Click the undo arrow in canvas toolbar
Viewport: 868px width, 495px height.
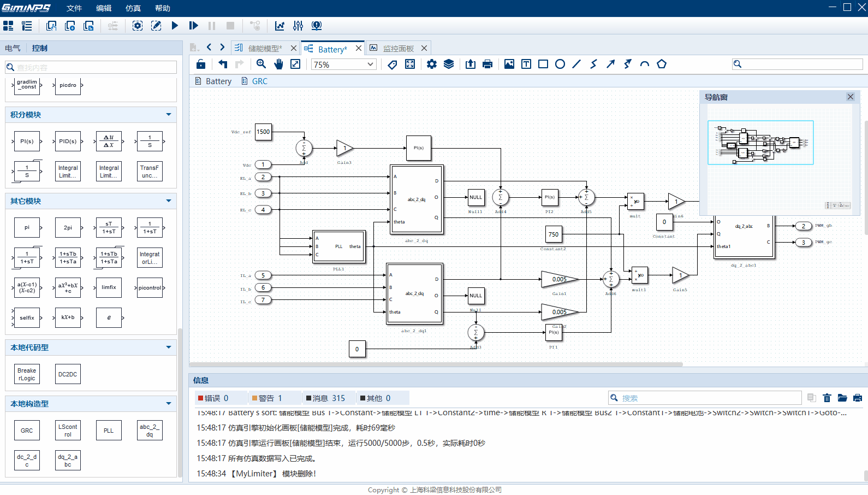222,64
